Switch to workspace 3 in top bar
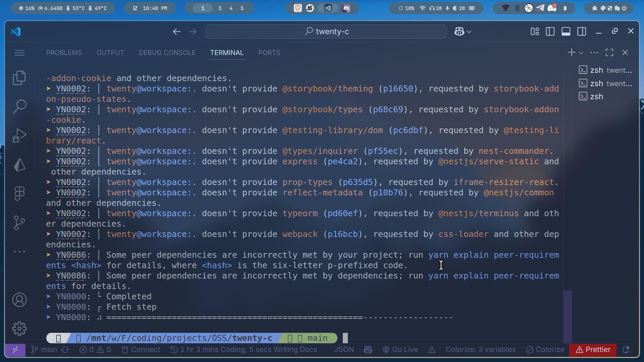The image size is (644, 362). [220, 8]
